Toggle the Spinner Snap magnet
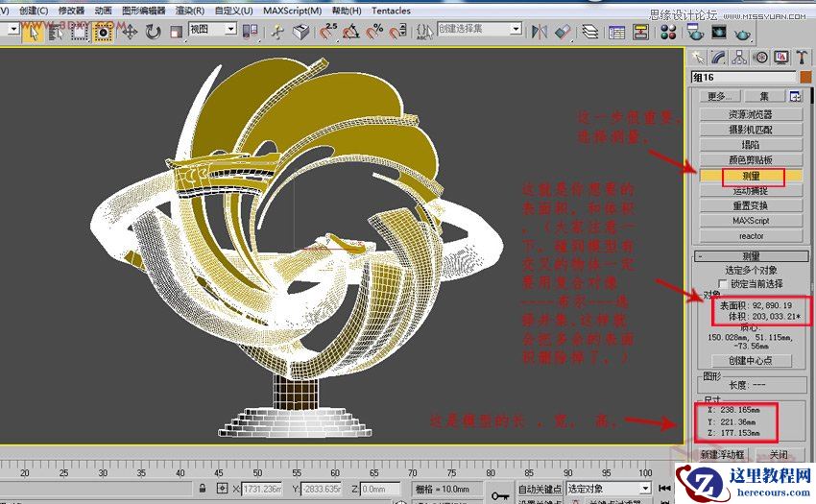The width and height of the screenshot is (816, 504). click(397, 33)
